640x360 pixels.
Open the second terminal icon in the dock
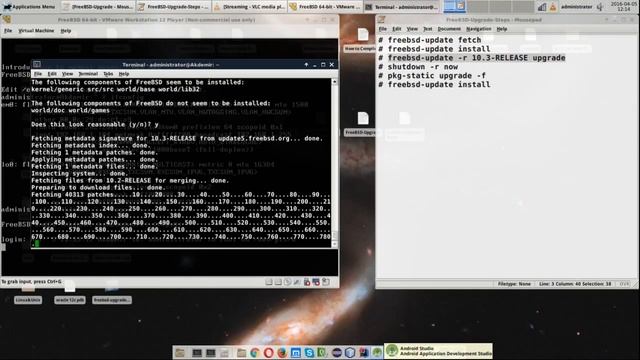pos(211,352)
